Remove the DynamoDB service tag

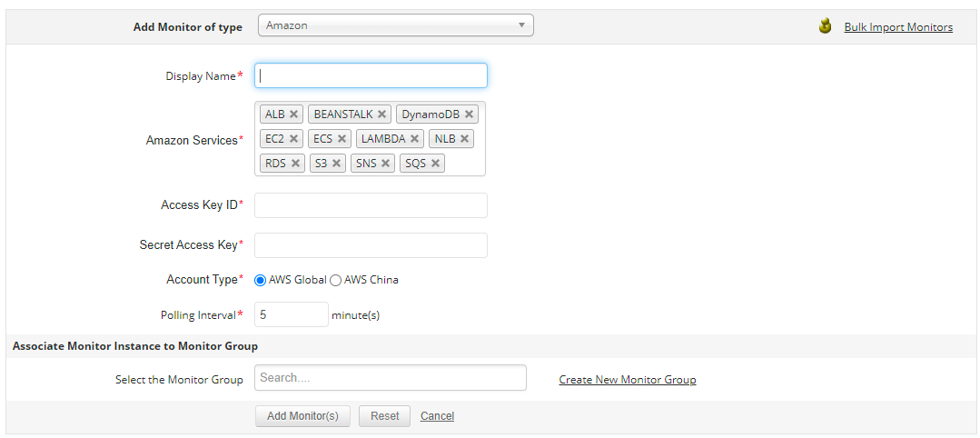(469, 114)
